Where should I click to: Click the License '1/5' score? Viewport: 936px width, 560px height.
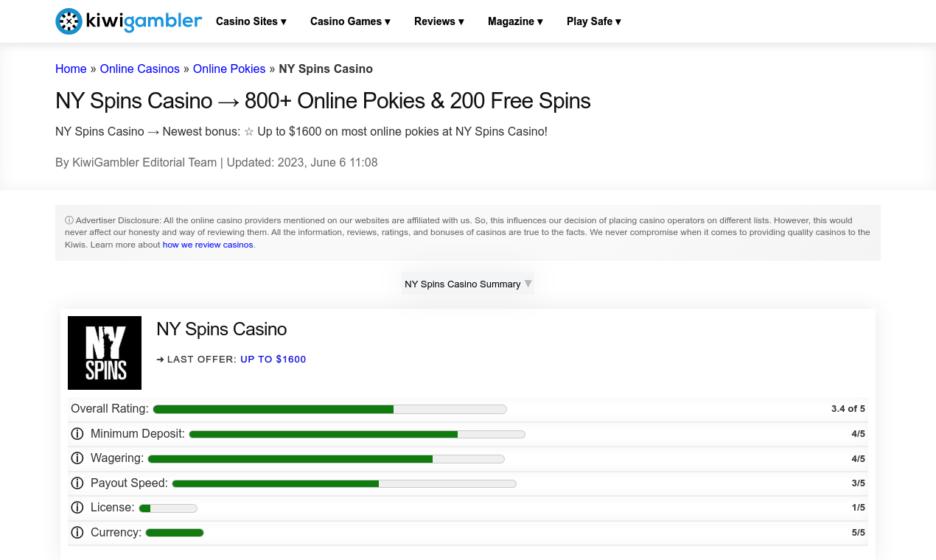(x=858, y=508)
